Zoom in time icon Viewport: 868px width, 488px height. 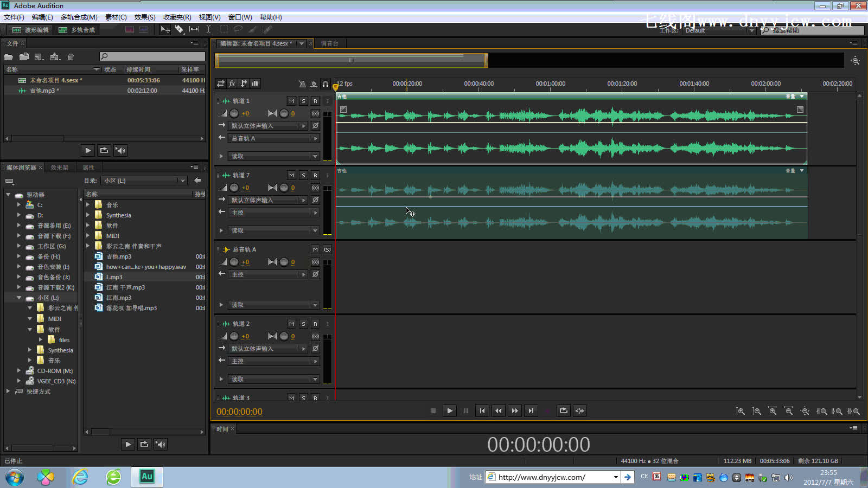[773, 411]
